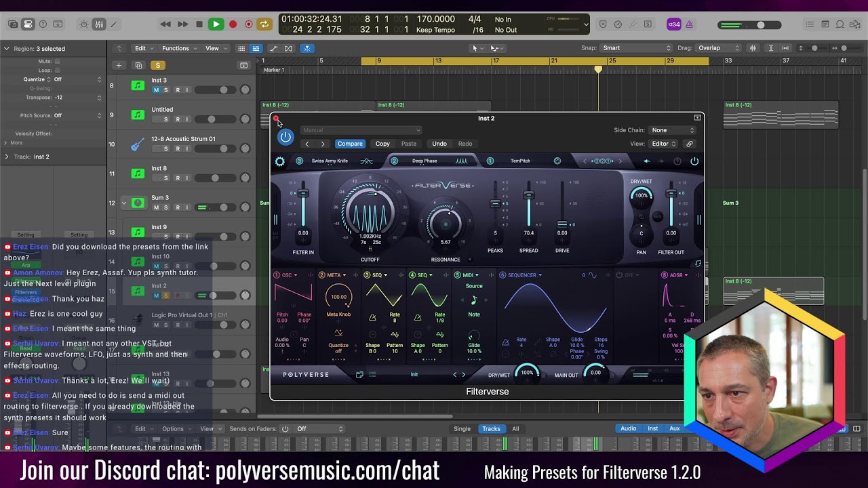Solo the Sum 3 track

pyautogui.click(x=165, y=207)
